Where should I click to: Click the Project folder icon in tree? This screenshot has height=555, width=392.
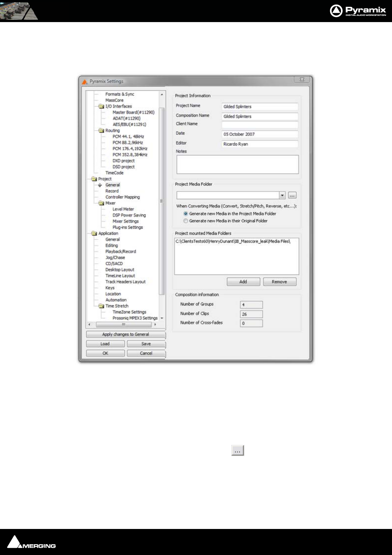click(94, 179)
